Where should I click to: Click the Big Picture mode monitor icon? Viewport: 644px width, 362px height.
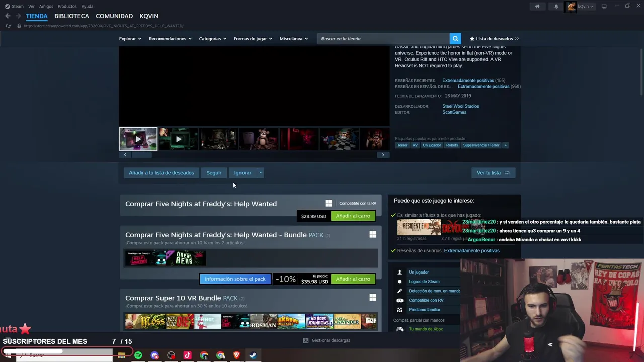click(x=604, y=6)
